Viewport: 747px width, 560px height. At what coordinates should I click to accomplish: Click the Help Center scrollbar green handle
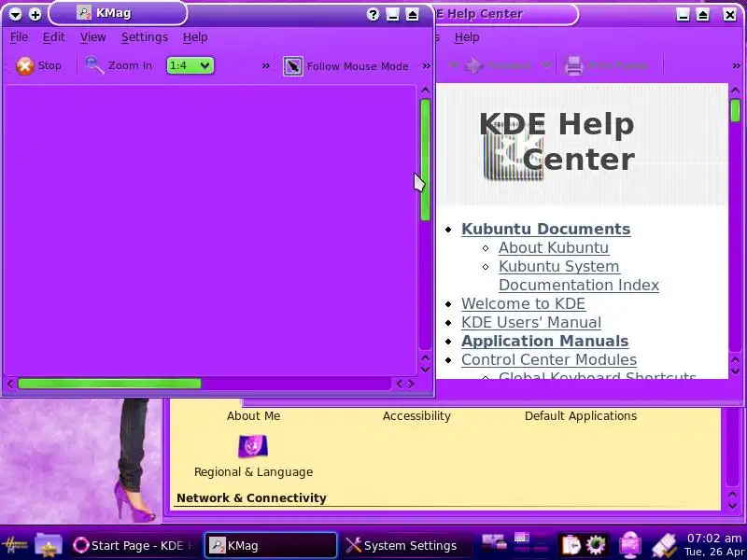pyautogui.click(x=735, y=110)
